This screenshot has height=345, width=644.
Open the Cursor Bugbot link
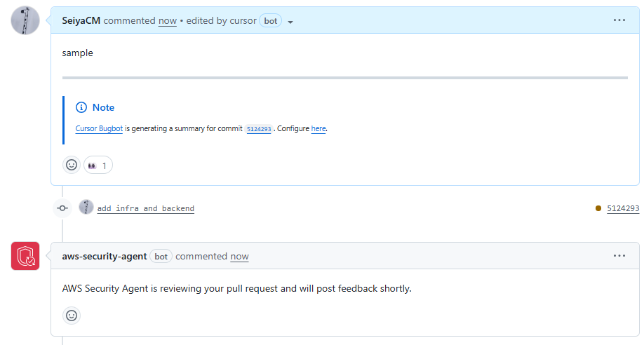pyautogui.click(x=99, y=128)
